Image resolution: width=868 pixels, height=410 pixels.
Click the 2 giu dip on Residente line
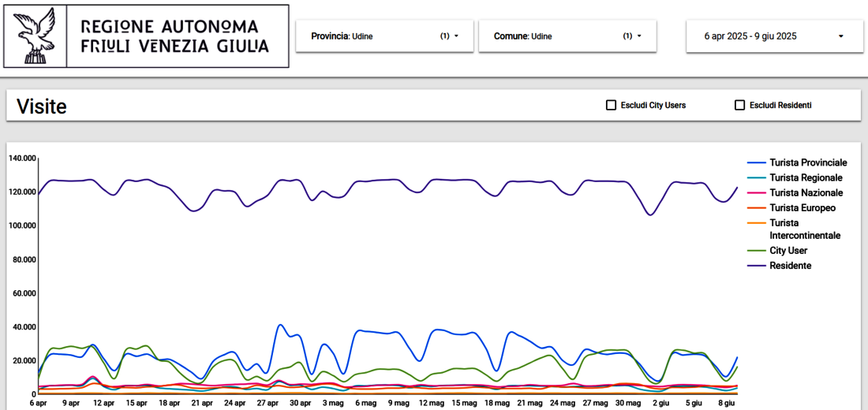[x=650, y=214]
